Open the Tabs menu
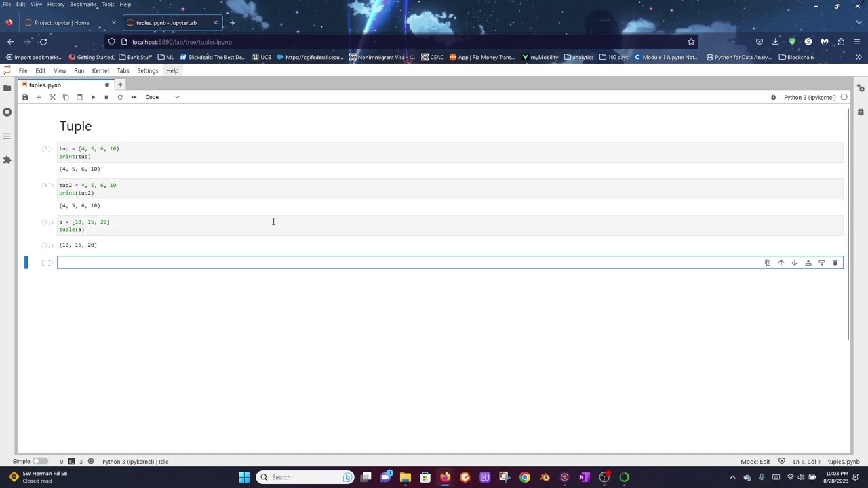 coord(123,70)
